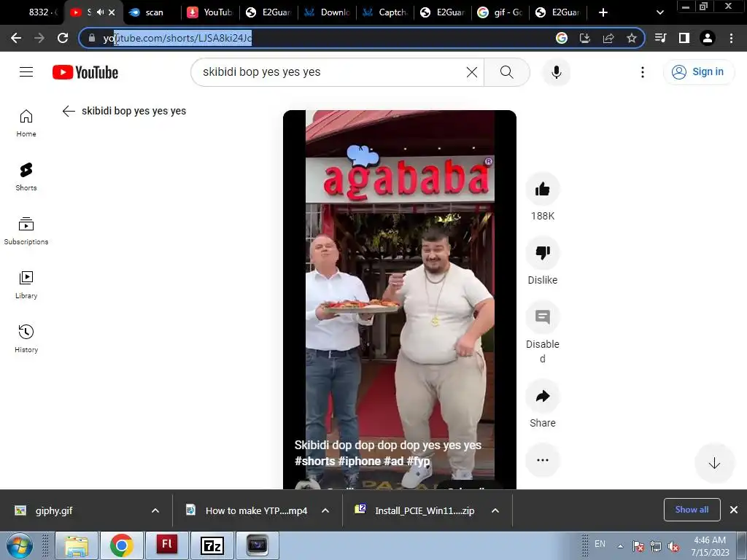Open YouTube settings three-dot menu
The height and width of the screenshot is (560, 747).
click(642, 72)
